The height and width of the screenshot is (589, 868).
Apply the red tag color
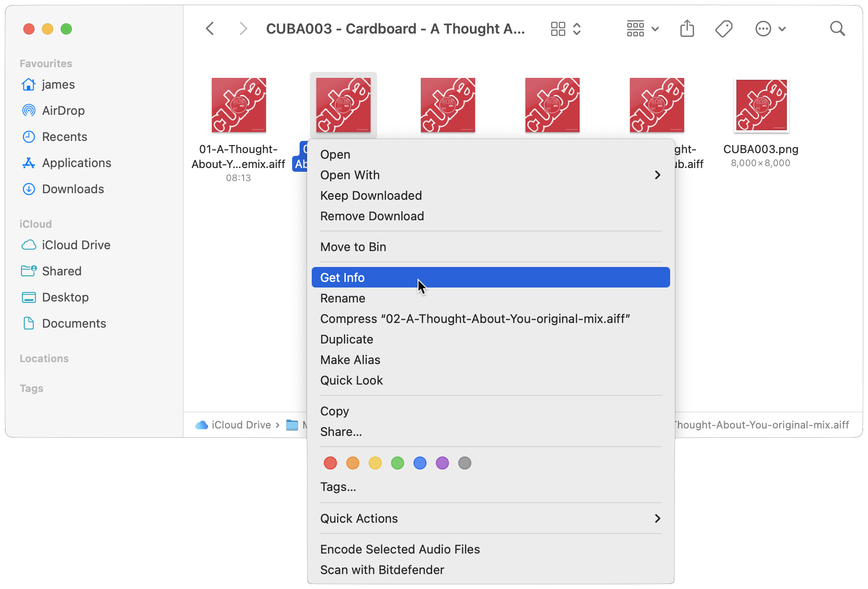[330, 463]
